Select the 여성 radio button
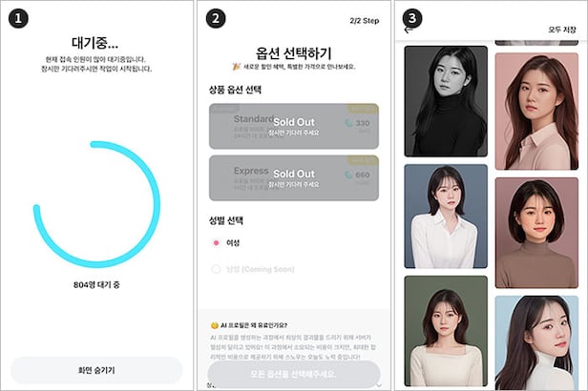The image size is (588, 391). pyautogui.click(x=216, y=243)
